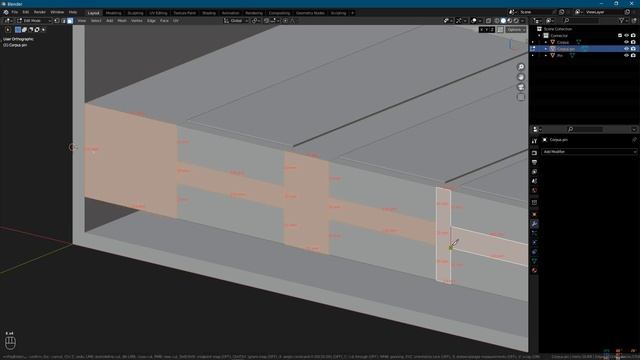This screenshot has width=640, height=360.
Task: Open the viewport View menu
Action: pos(82,20)
